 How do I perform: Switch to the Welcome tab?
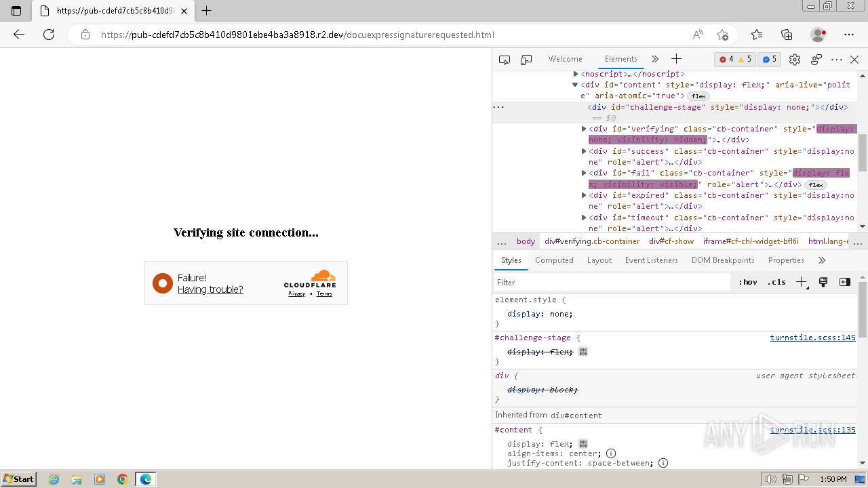(566, 59)
